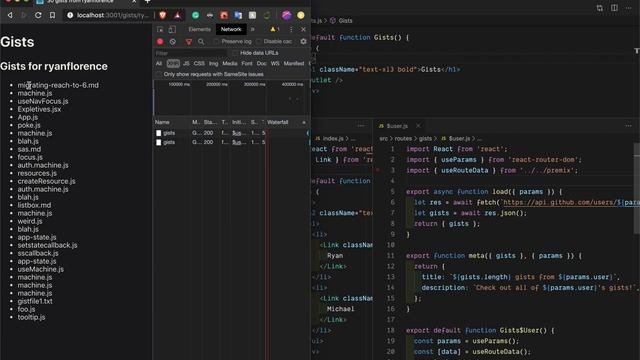Toggle the network filter funnel icon
Image resolution: width=640 pixels, height=360 pixels.
189,42
